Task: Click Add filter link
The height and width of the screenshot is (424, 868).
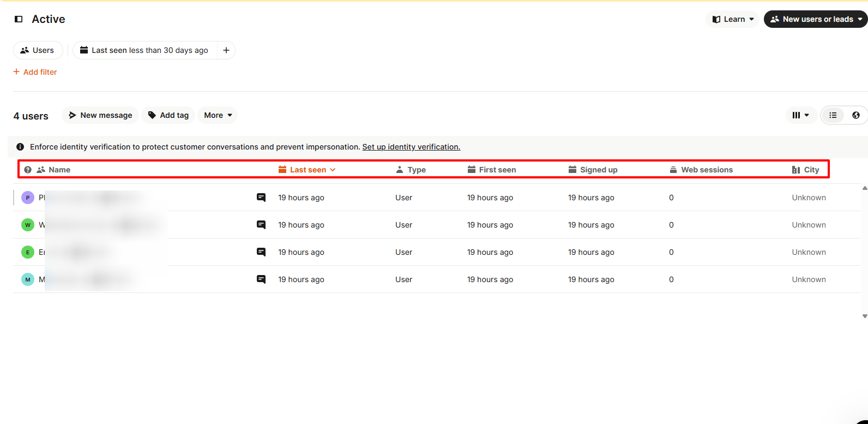Action: pyautogui.click(x=35, y=72)
